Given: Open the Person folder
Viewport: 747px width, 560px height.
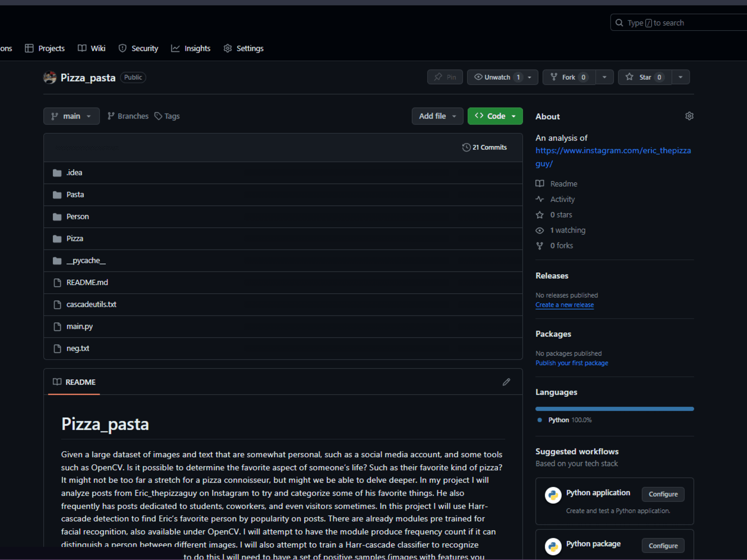Looking at the screenshot, I should [x=78, y=217].
